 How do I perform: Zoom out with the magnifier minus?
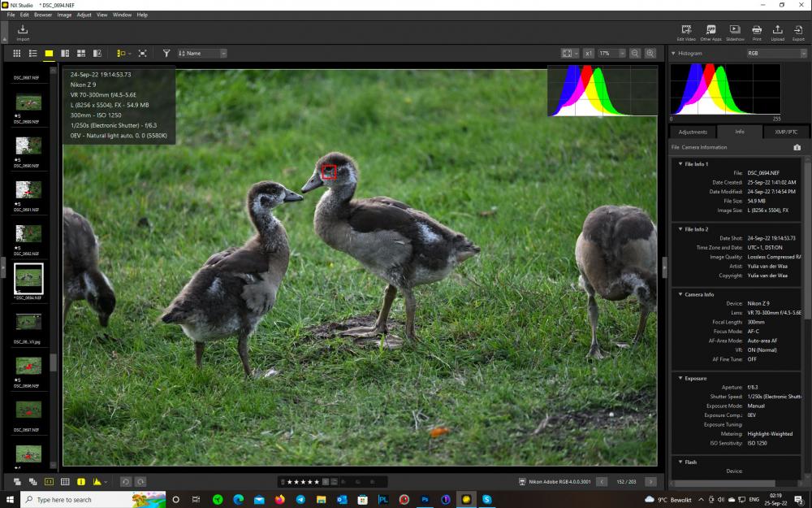coord(635,54)
